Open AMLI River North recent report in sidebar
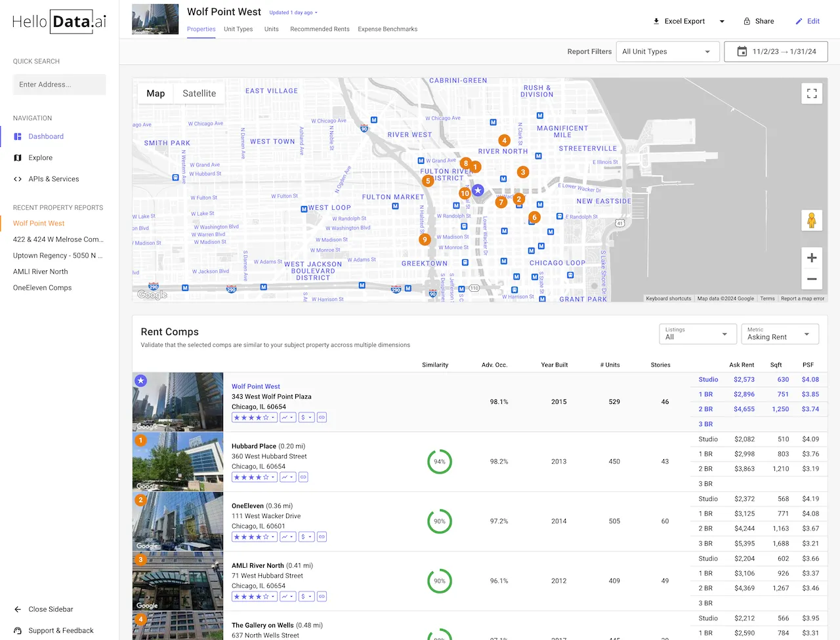This screenshot has height=640, width=840. click(41, 271)
